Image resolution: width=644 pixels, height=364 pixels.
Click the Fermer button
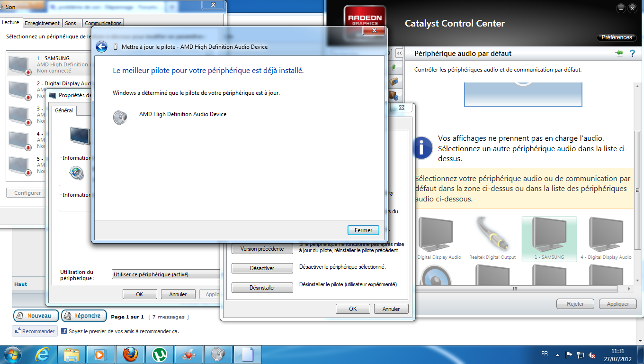click(363, 230)
